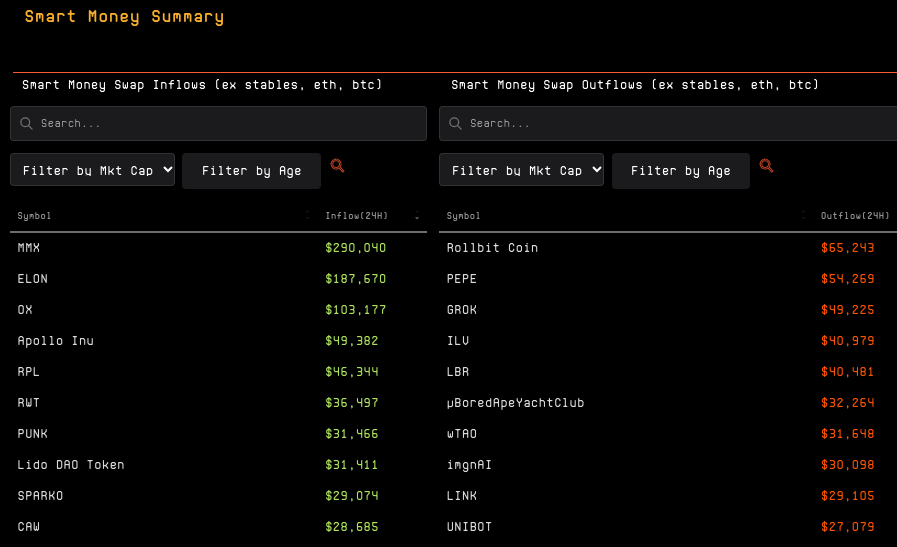
Task: Click the Inflows Symbol column header
Action: (x=34, y=216)
